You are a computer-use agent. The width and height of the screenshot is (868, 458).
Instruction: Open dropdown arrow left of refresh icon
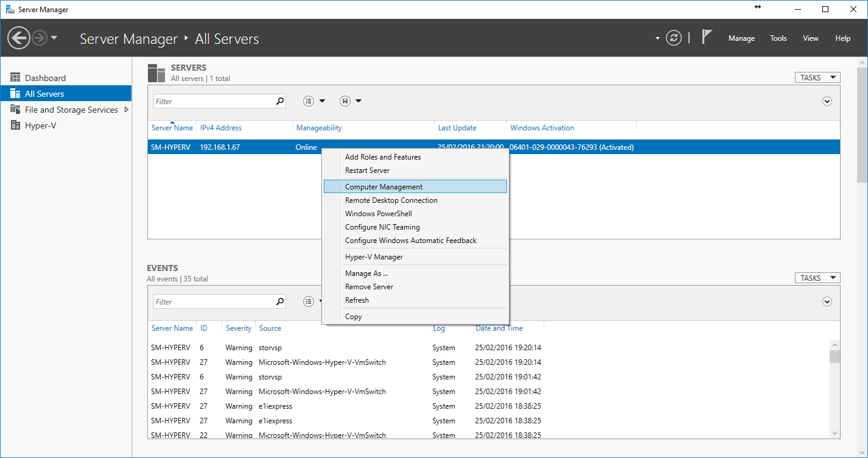point(657,38)
